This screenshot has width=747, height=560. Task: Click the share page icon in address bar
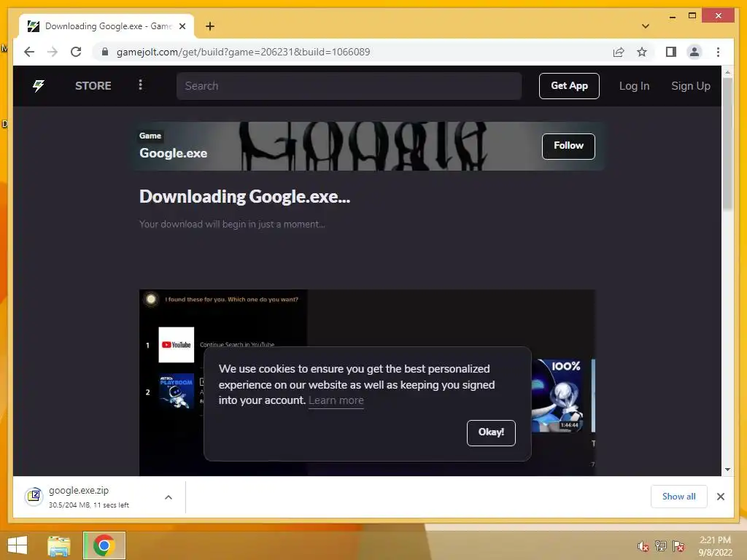619,52
